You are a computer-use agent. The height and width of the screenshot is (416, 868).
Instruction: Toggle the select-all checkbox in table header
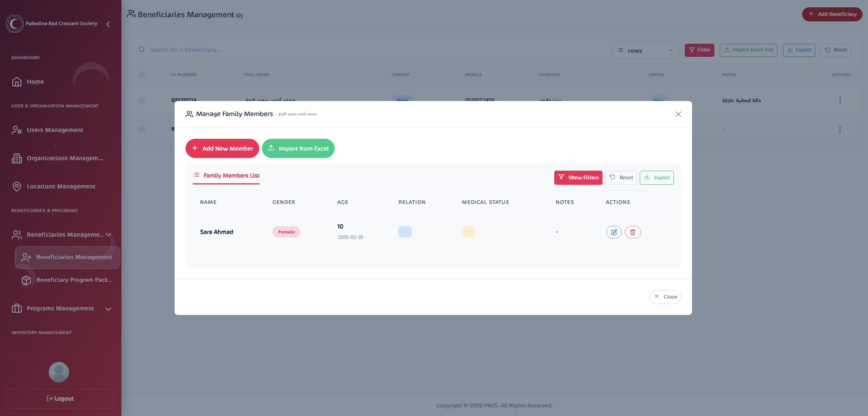pos(142,75)
